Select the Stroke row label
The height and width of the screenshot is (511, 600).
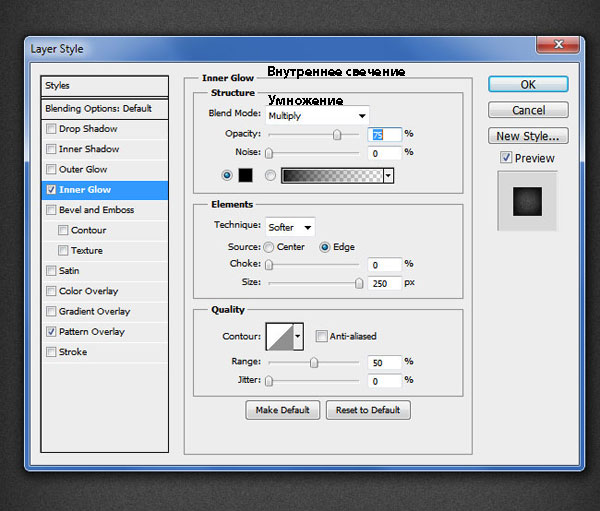click(x=73, y=352)
